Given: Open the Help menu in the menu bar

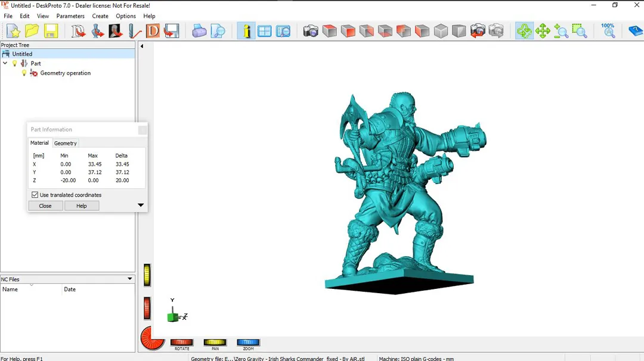Looking at the screenshot, I should coord(149,16).
